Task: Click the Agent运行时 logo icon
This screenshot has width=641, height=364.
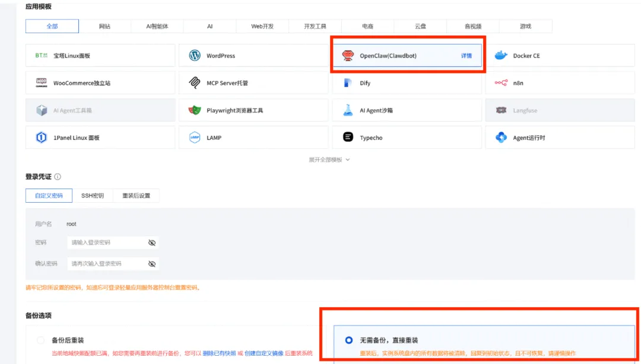Action: point(501,138)
